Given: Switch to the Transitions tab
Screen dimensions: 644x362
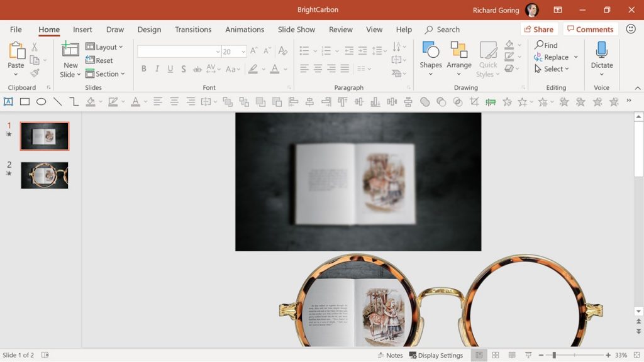Looking at the screenshot, I should point(193,29).
